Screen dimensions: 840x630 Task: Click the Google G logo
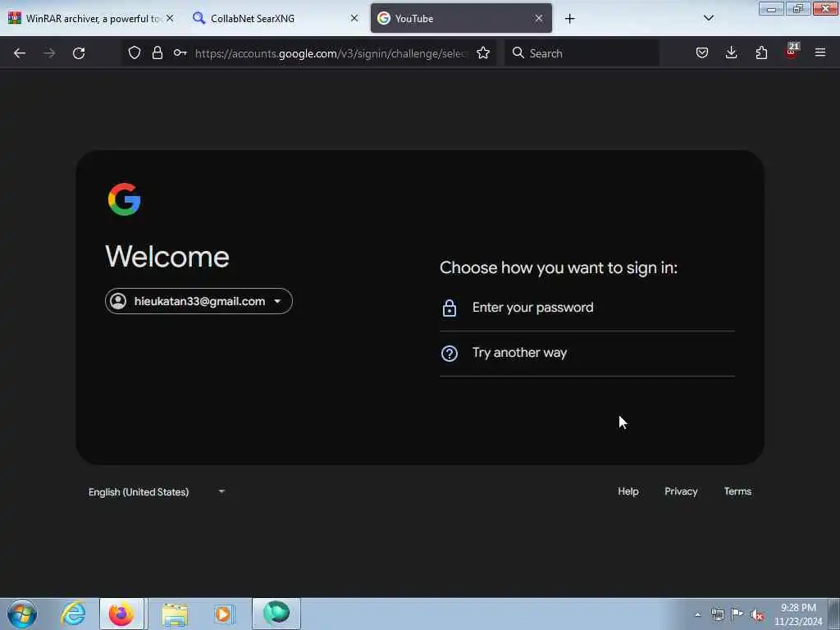coord(125,199)
